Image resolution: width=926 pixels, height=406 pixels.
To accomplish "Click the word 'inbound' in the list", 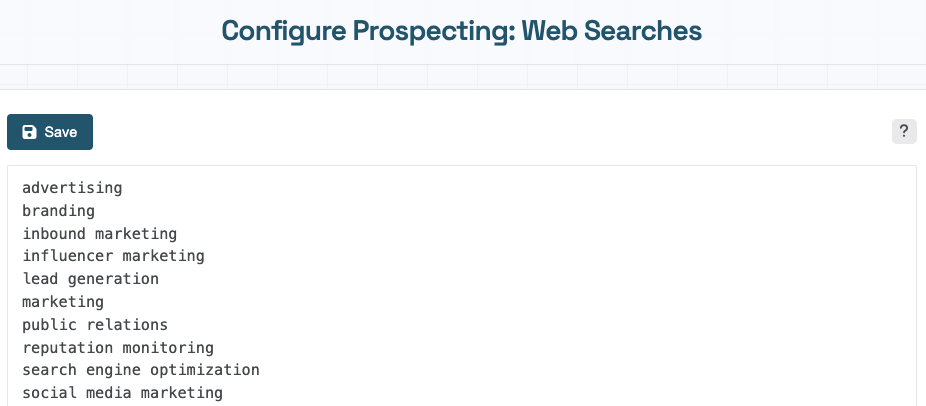I will (54, 233).
